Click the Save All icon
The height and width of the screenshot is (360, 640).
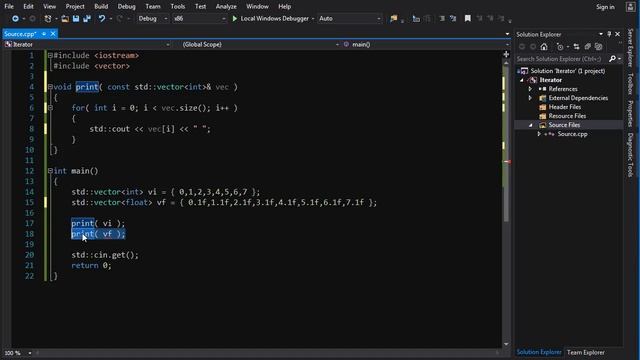tap(87, 18)
